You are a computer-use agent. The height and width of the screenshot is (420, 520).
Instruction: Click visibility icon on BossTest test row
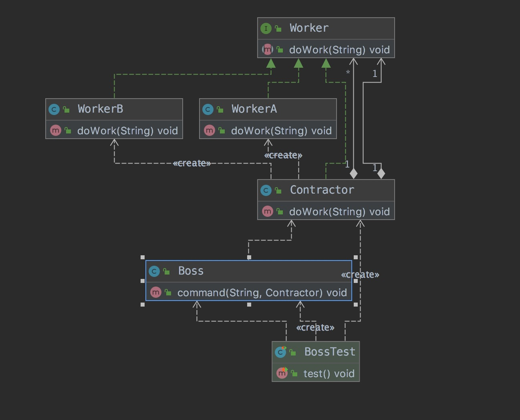(294, 374)
